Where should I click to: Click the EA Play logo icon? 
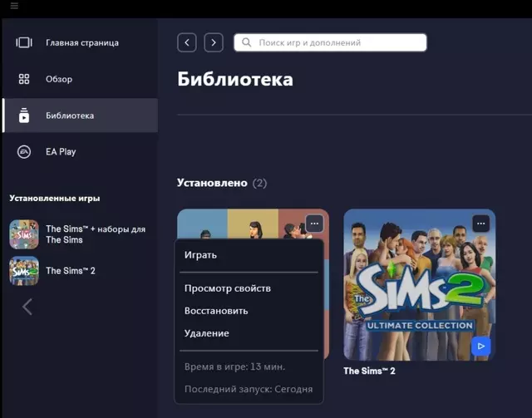tap(24, 152)
